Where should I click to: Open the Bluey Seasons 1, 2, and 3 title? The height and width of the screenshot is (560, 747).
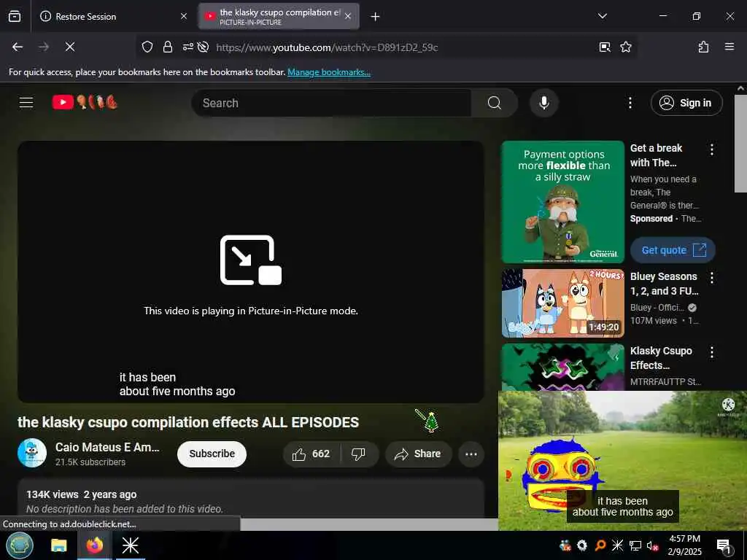664,284
